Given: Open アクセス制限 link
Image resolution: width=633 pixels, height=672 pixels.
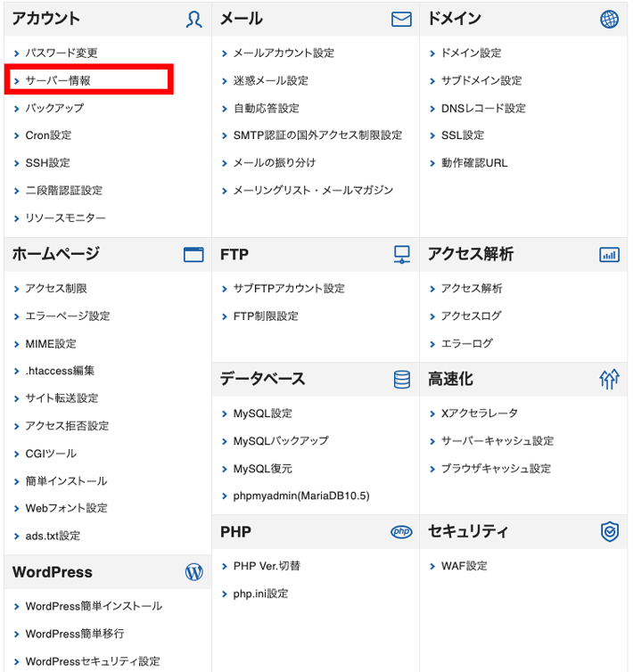Looking at the screenshot, I should tap(56, 289).
